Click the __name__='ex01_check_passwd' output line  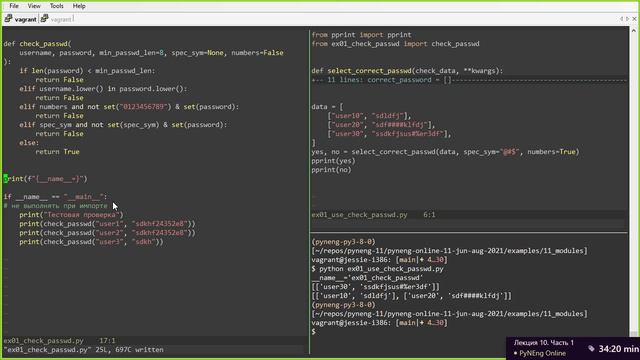pos(367,278)
